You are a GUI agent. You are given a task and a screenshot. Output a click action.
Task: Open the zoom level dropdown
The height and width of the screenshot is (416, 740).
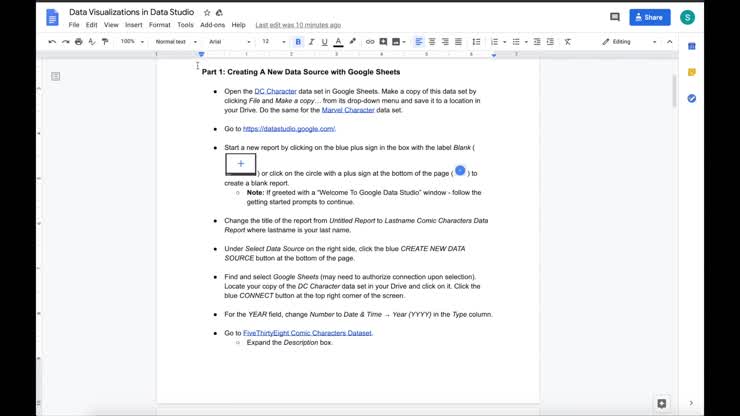132,42
